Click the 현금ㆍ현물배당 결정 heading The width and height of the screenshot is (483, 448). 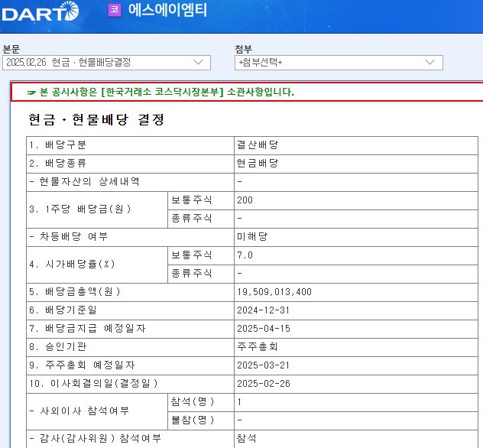[96, 119]
